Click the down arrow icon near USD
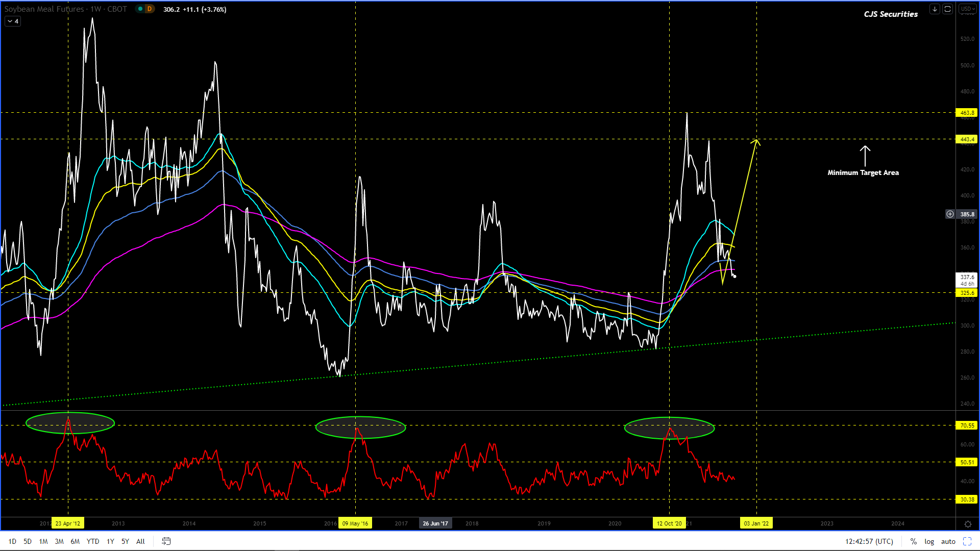 tap(935, 9)
